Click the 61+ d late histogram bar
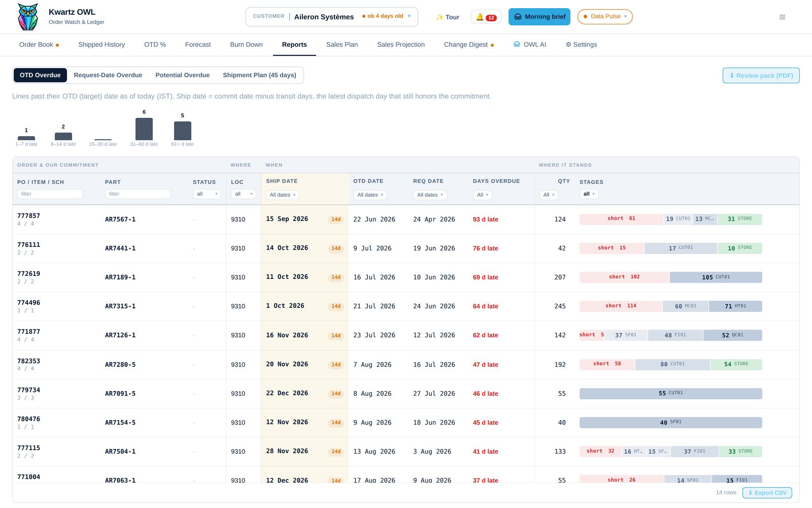The height and width of the screenshot is (508, 812). click(x=183, y=131)
